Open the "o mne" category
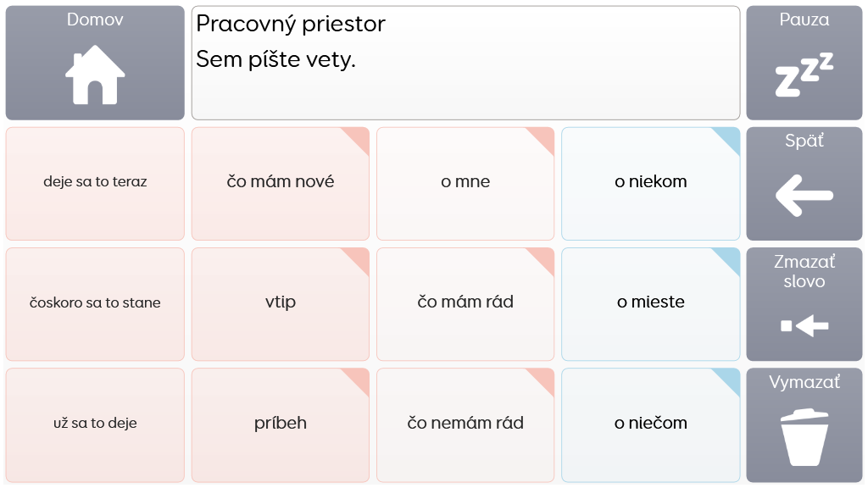Screen dimensions: 868x488 [465, 182]
